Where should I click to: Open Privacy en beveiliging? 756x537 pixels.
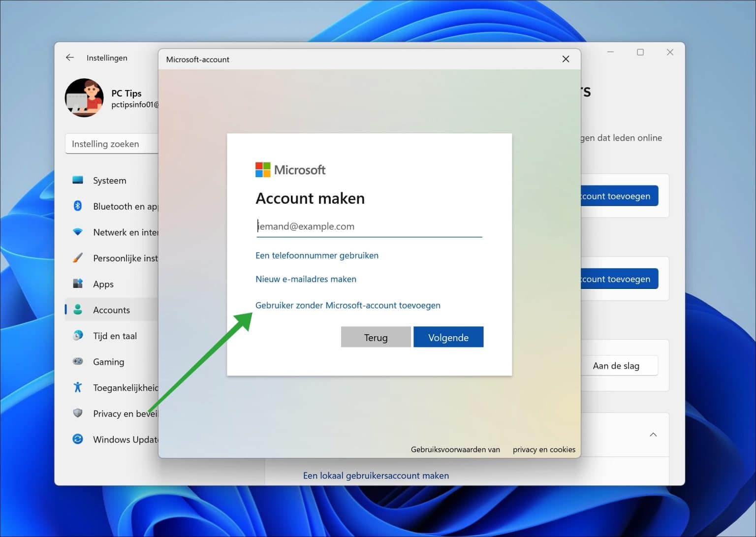pyautogui.click(x=121, y=413)
